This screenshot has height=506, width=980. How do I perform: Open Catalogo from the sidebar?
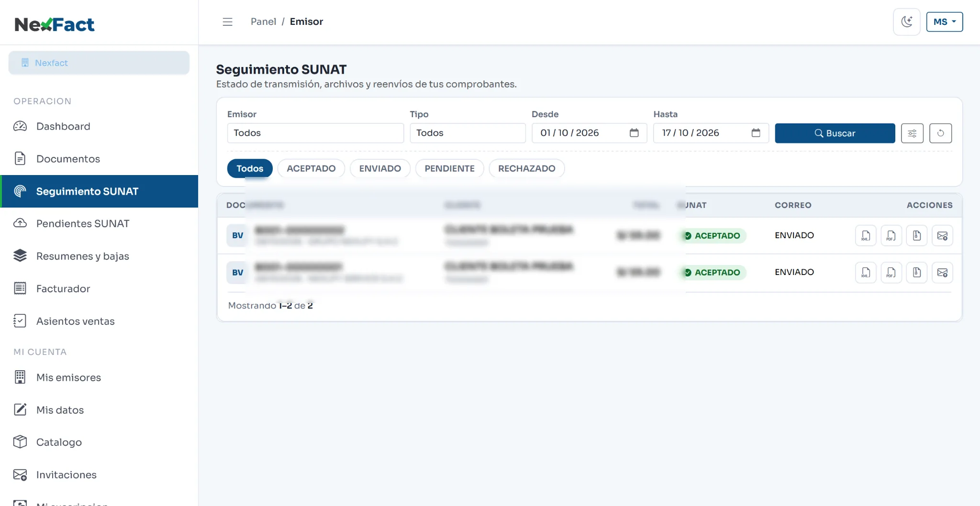click(99, 442)
